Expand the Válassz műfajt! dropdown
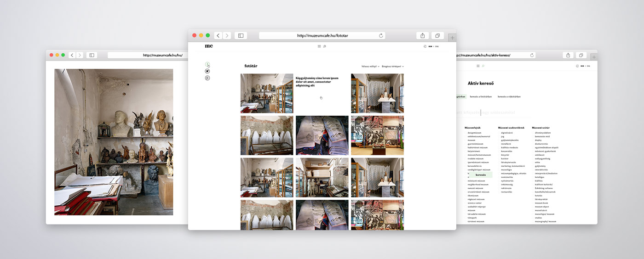Screen dimensions: 644x259 click(x=370, y=67)
